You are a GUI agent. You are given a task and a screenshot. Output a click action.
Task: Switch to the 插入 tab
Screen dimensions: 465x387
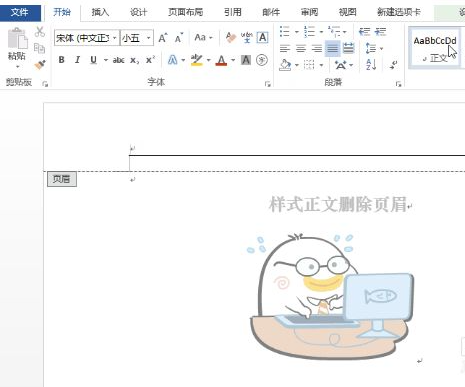click(x=100, y=12)
